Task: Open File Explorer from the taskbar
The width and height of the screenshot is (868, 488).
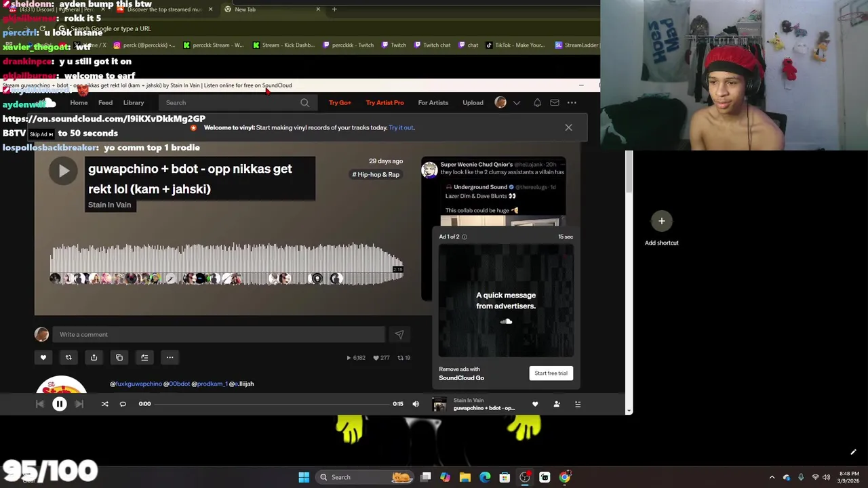Action: click(x=465, y=477)
